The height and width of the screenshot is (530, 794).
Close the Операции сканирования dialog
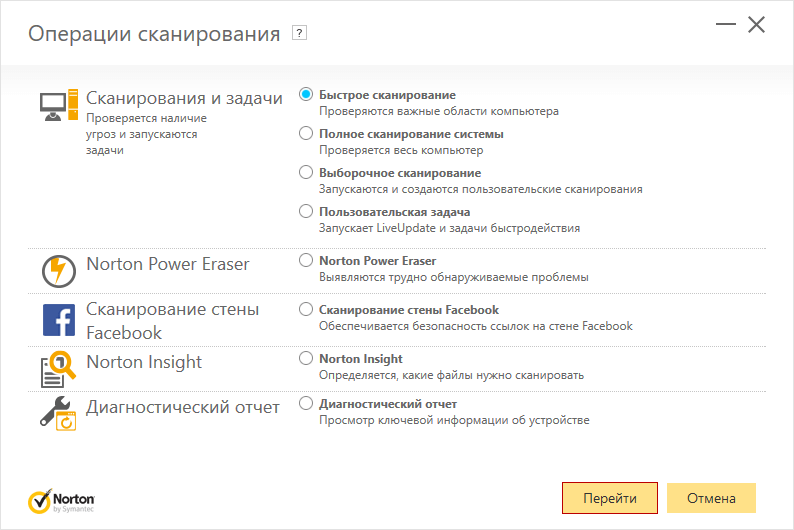click(757, 24)
